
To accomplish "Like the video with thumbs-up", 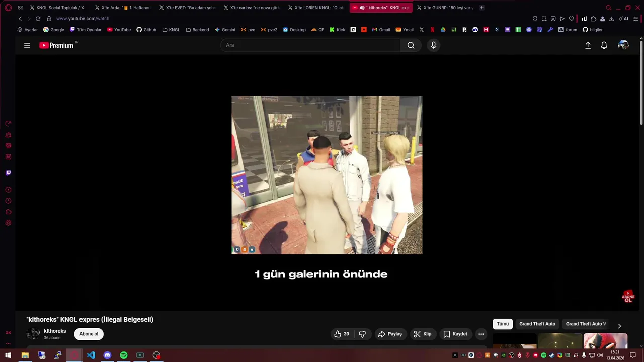I will (342, 334).
